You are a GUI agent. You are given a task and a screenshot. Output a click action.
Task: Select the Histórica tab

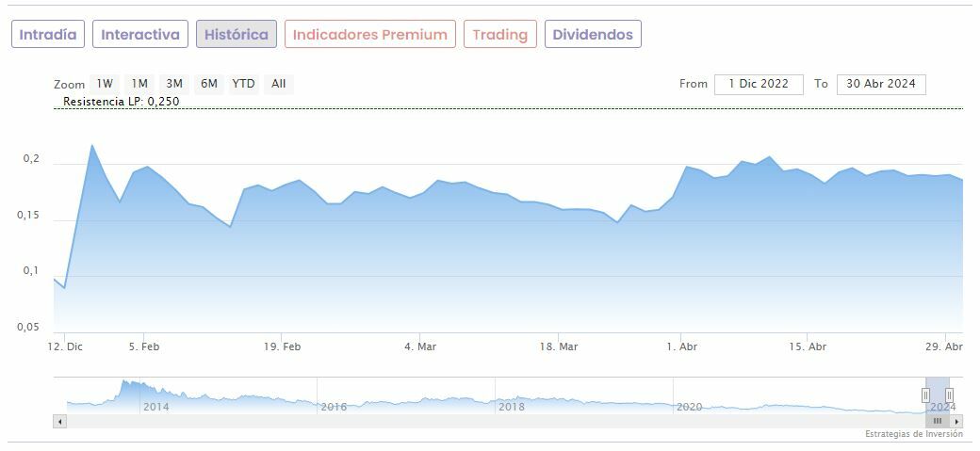tap(237, 35)
